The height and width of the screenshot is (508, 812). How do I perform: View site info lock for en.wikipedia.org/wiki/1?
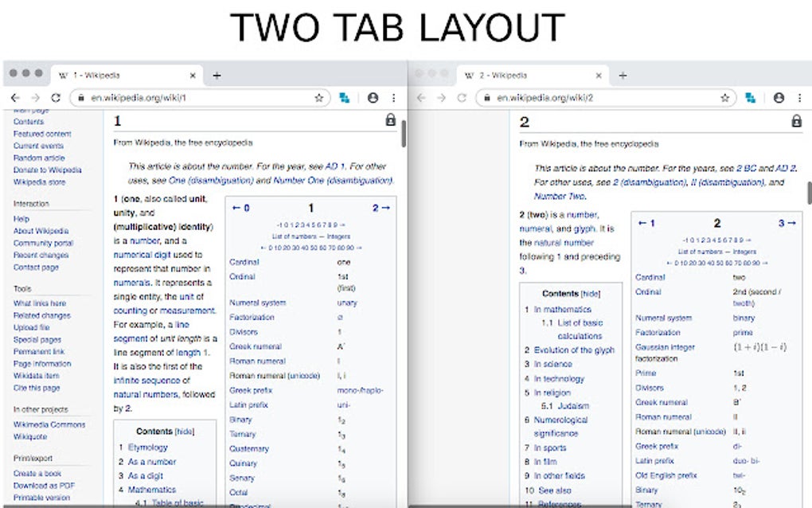coord(80,98)
